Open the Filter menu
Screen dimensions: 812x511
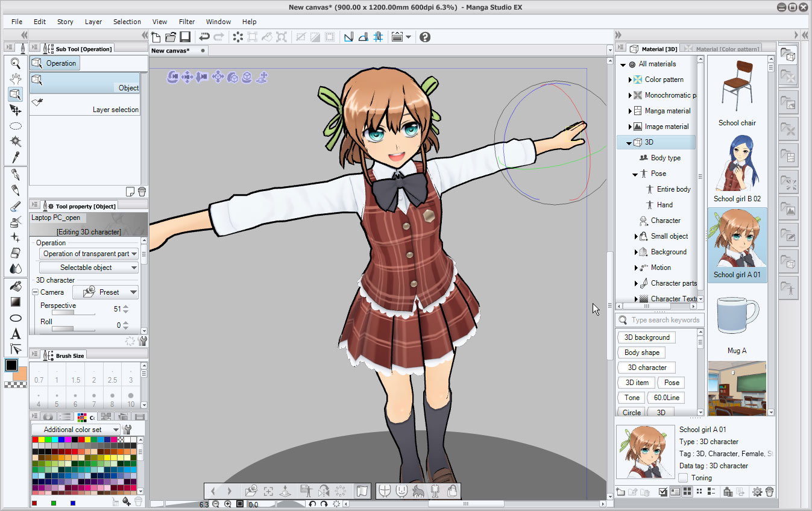(x=187, y=22)
